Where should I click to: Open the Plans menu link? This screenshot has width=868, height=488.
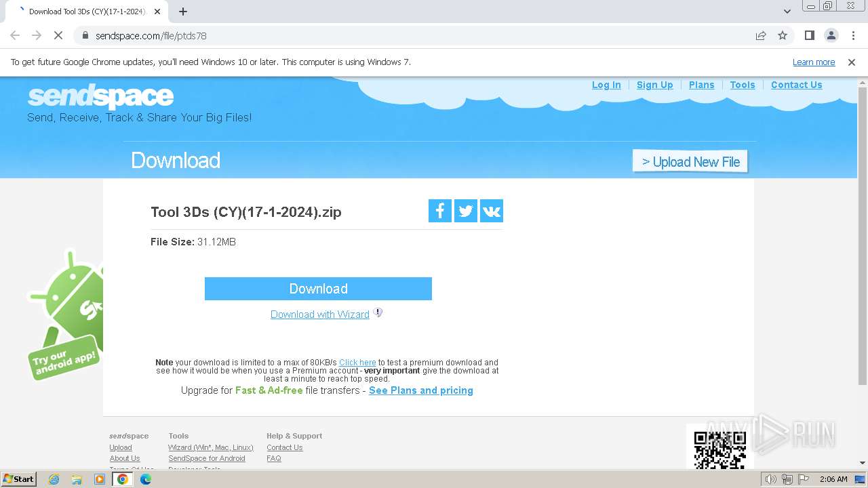701,85
